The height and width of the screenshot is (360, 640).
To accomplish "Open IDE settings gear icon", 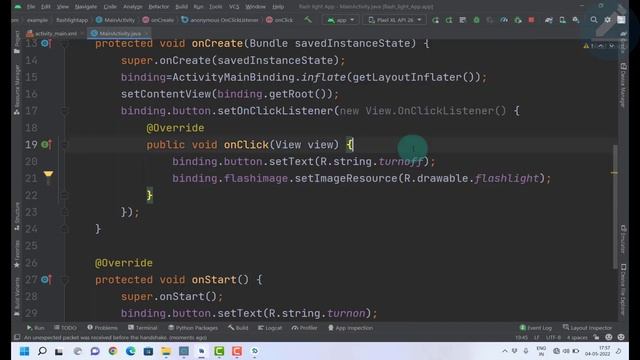I will (x=607, y=20).
